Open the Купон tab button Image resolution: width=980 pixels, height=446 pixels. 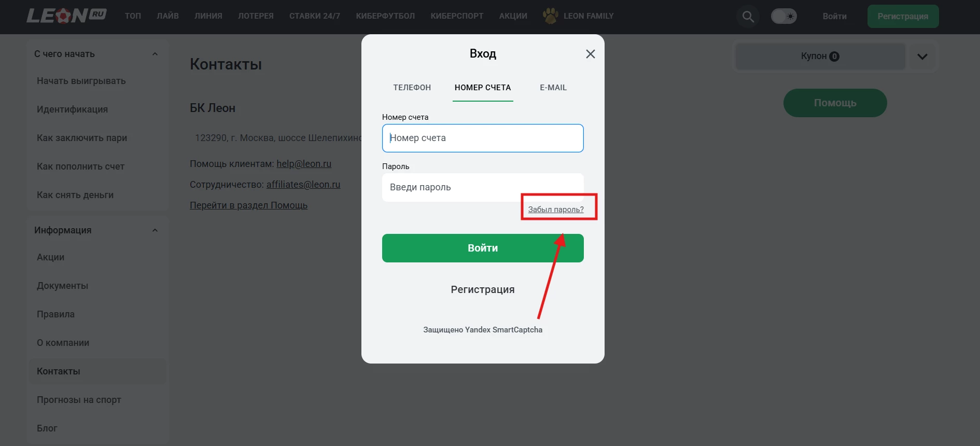pos(820,57)
